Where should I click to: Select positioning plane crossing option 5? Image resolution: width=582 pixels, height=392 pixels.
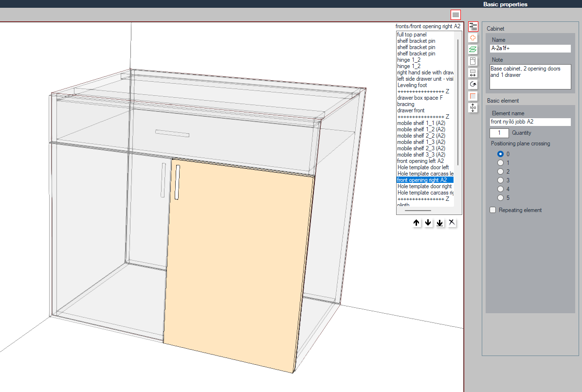500,198
